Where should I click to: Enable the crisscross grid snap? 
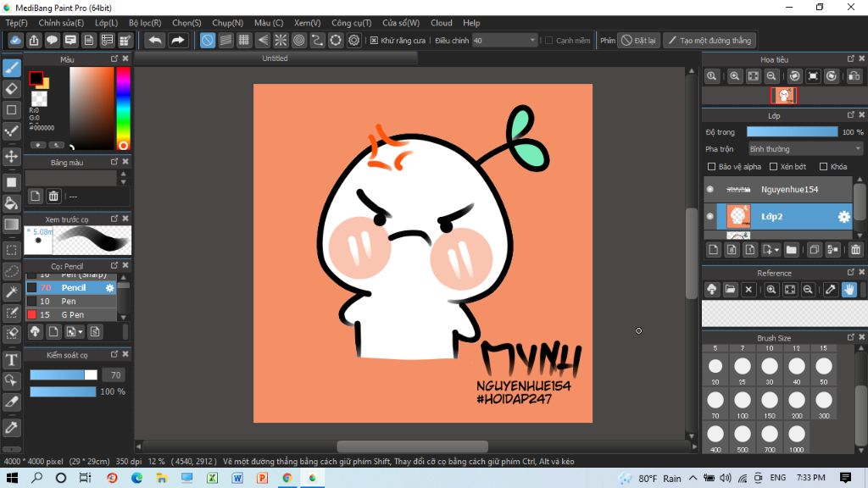click(x=243, y=41)
